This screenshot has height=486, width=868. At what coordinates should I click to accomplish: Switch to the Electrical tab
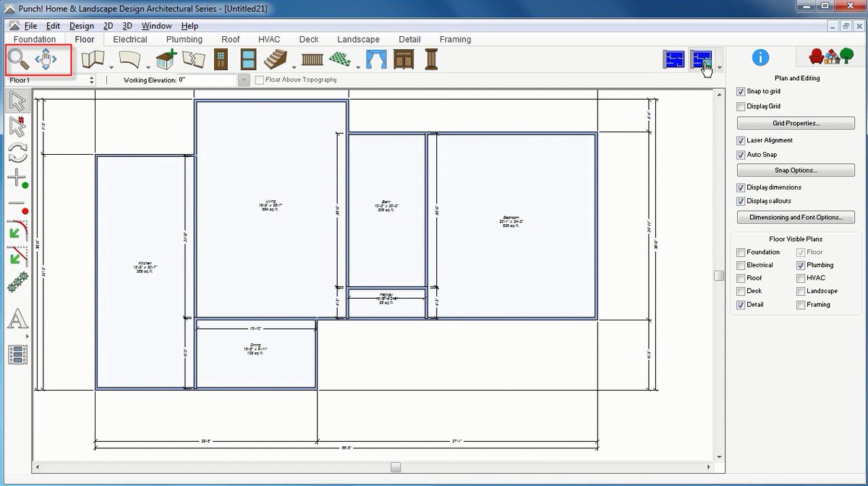pos(130,40)
